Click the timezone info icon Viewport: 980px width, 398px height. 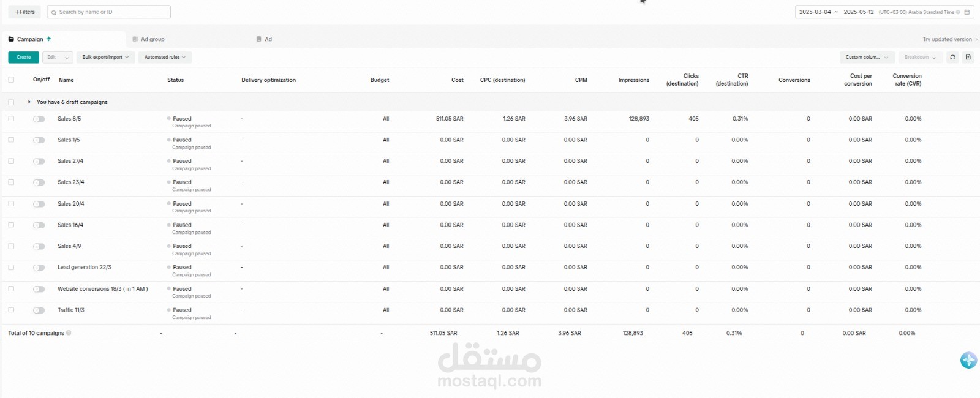pos(958,12)
